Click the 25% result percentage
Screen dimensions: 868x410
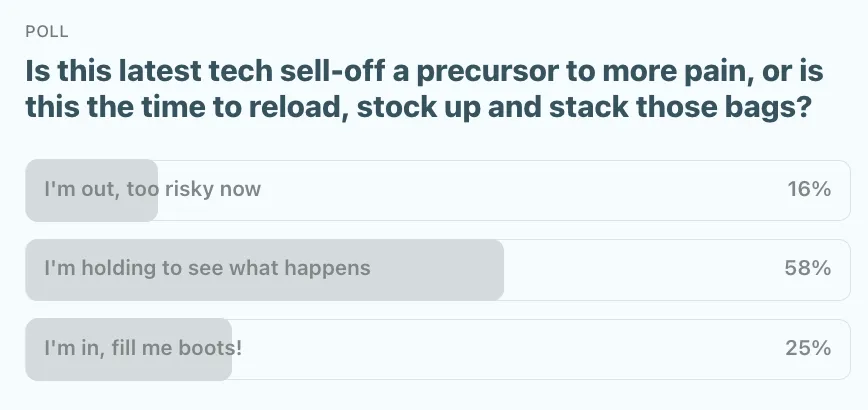[x=809, y=348]
